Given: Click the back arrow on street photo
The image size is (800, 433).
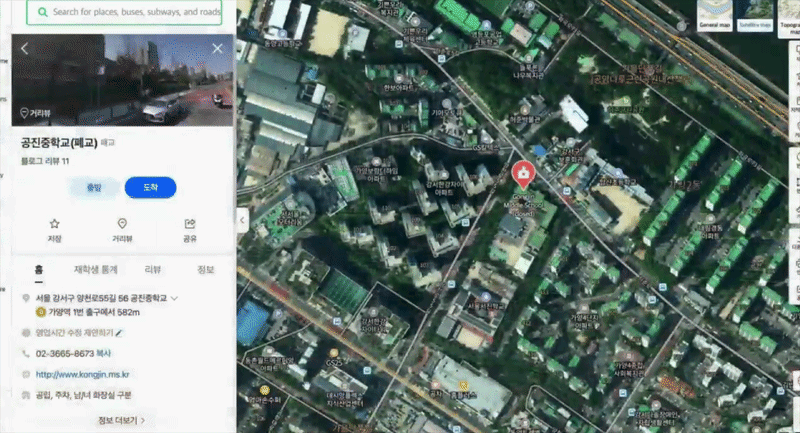Looking at the screenshot, I should click(x=24, y=48).
